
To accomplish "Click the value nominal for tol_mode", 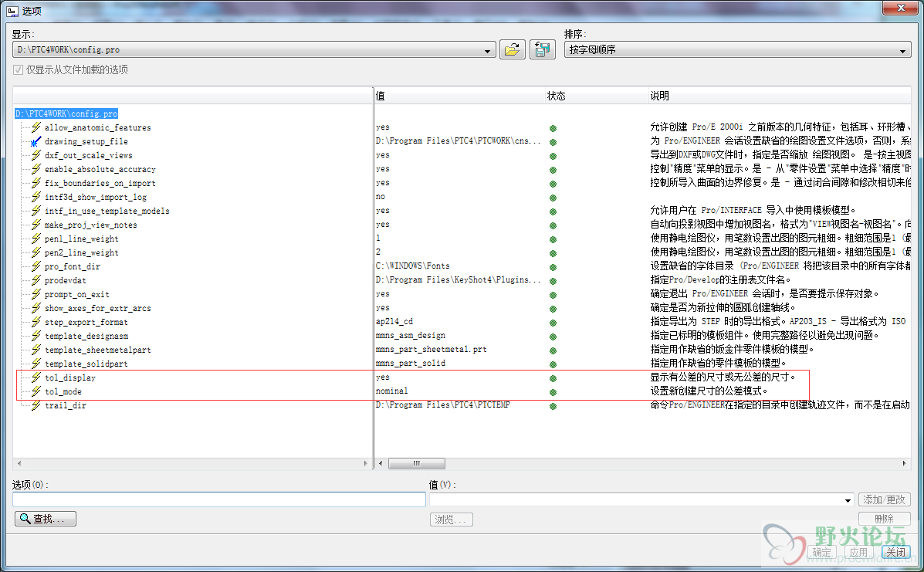I will [x=392, y=391].
